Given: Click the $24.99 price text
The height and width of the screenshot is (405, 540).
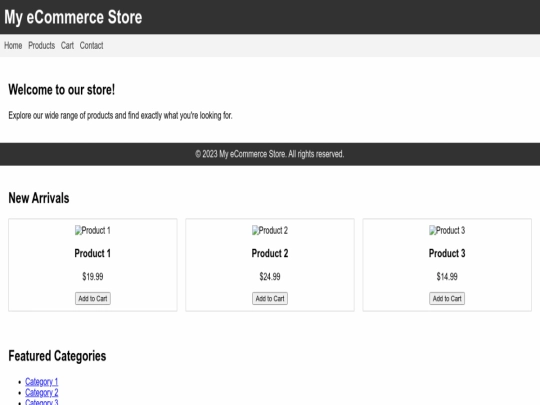Looking at the screenshot, I should coord(270,277).
